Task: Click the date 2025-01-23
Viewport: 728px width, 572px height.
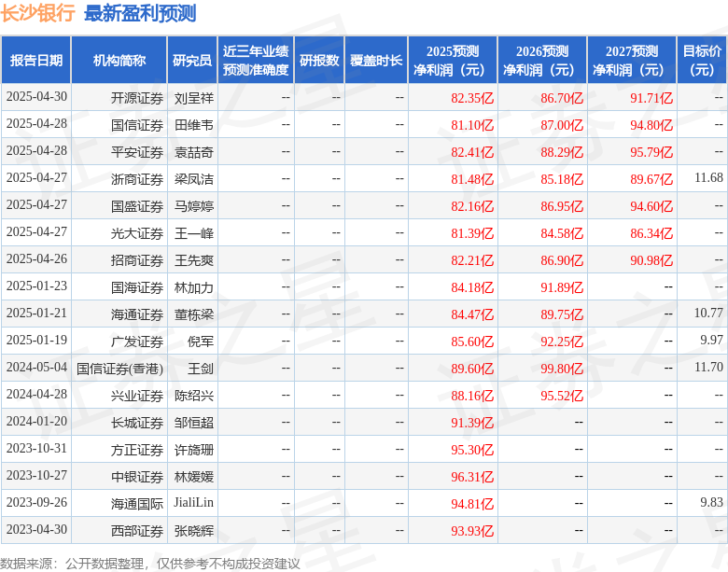Action: tap(36, 286)
